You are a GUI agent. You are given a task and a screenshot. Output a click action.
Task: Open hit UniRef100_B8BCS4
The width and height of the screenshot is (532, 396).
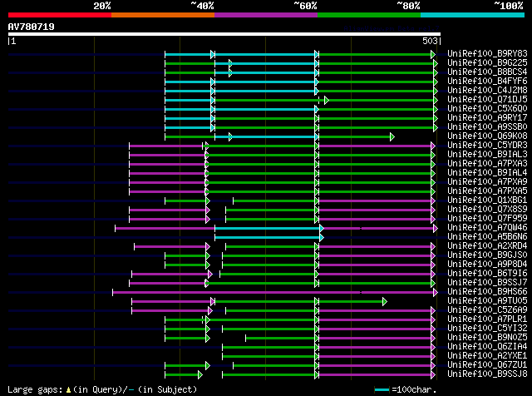click(x=487, y=72)
